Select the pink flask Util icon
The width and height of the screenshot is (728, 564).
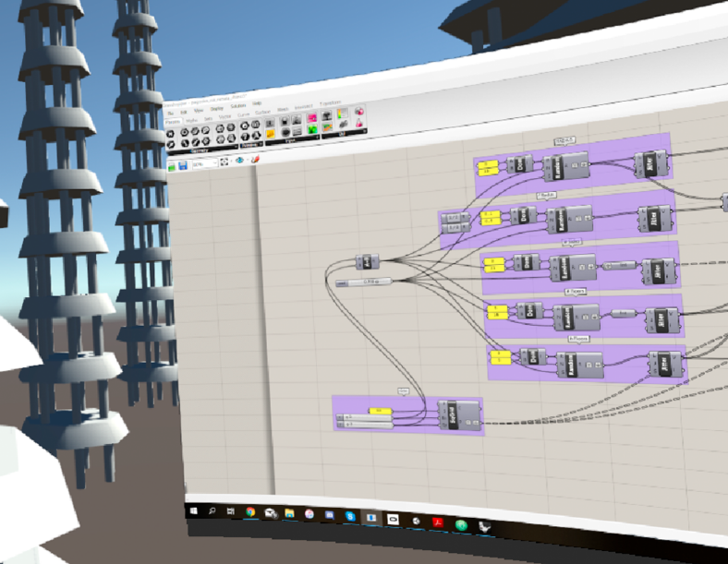coord(359,123)
